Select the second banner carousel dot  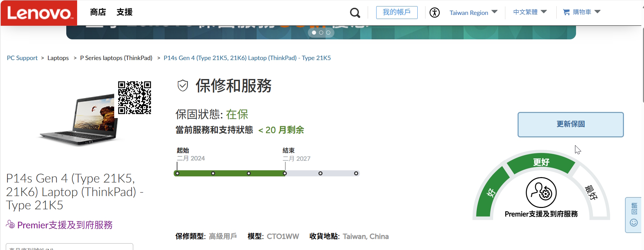point(321,33)
